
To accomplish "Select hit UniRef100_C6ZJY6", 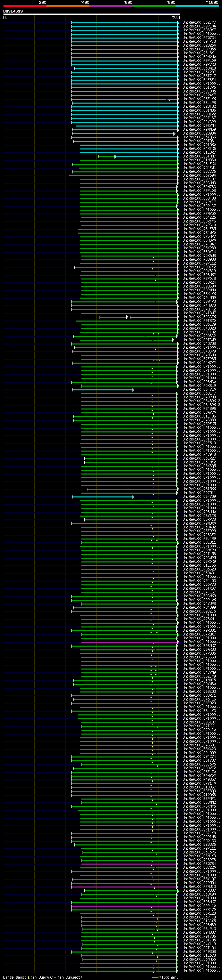I will [199, 99].
